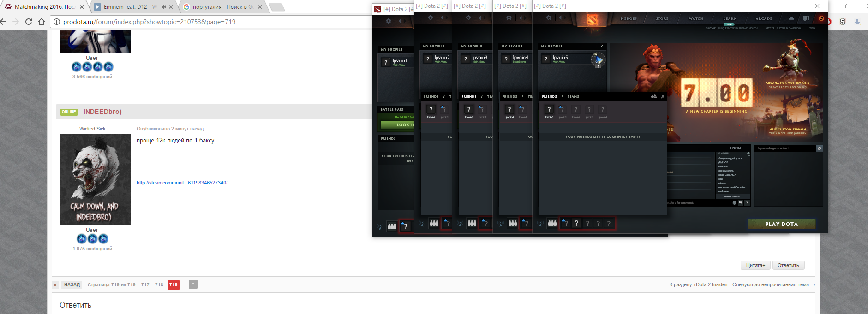Click the feed post button beside feed input
Viewport: 868px width, 314px height.
tap(820, 148)
